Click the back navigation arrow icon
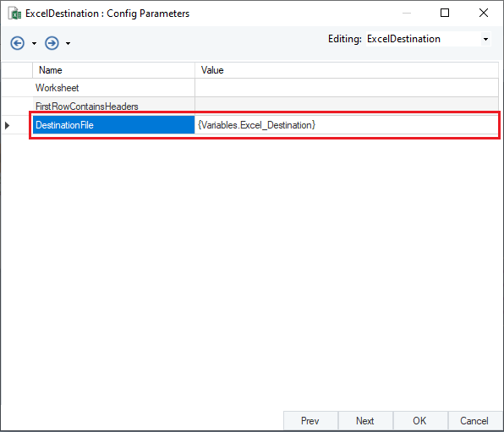 click(x=18, y=43)
